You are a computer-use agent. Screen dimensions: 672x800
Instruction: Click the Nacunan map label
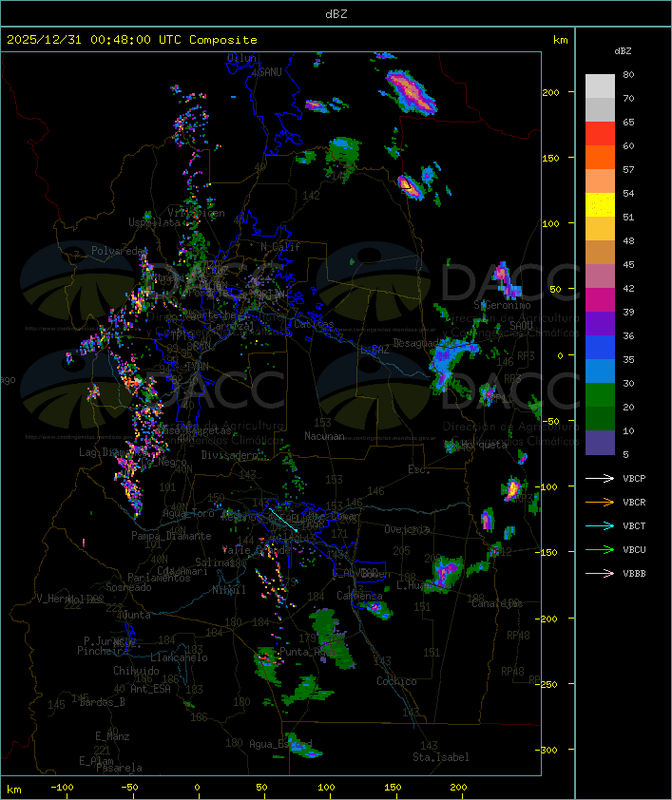[x=324, y=436]
